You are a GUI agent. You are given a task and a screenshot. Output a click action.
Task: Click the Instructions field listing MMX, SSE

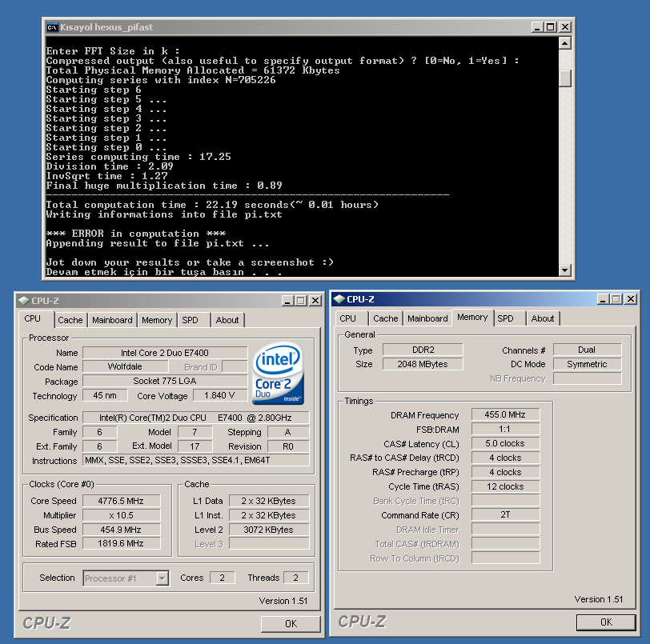click(195, 460)
